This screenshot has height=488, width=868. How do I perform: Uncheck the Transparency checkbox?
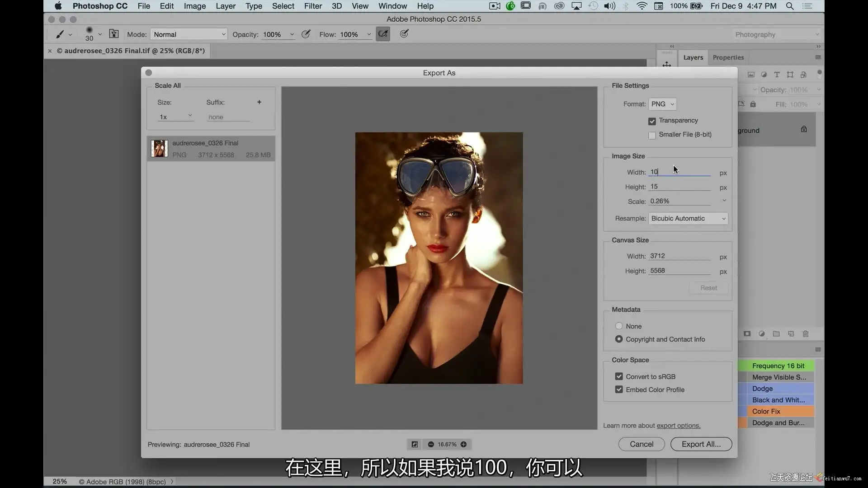(x=651, y=121)
